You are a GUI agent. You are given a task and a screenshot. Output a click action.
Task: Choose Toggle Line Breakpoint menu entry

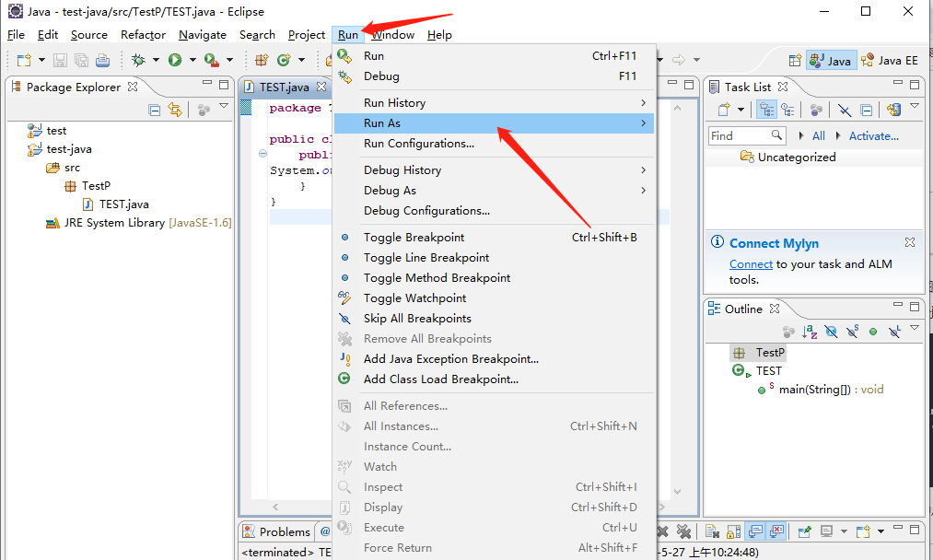coord(426,257)
